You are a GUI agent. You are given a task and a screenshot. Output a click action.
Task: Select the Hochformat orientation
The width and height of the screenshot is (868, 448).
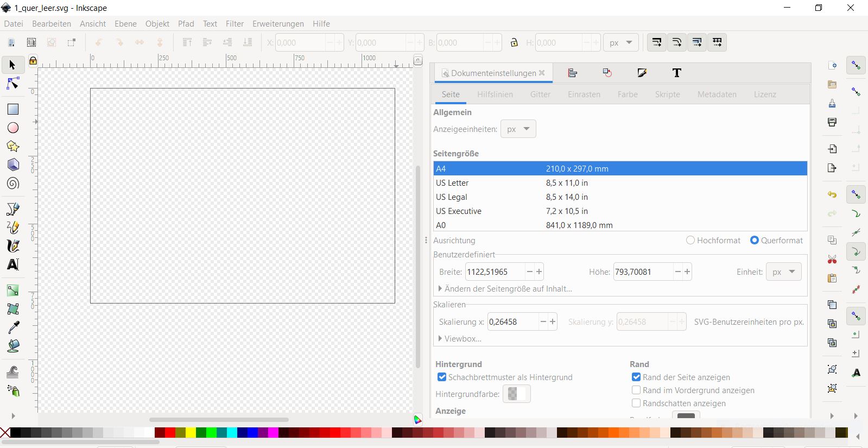point(690,240)
